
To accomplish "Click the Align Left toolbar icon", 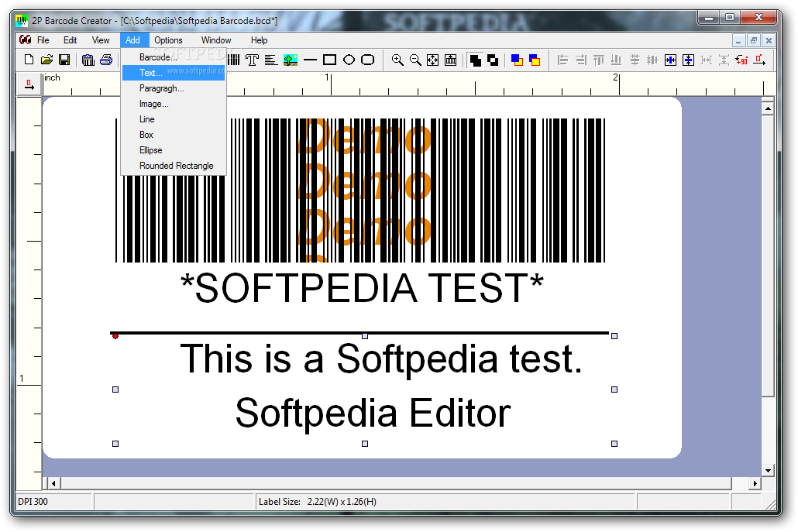I will (563, 60).
